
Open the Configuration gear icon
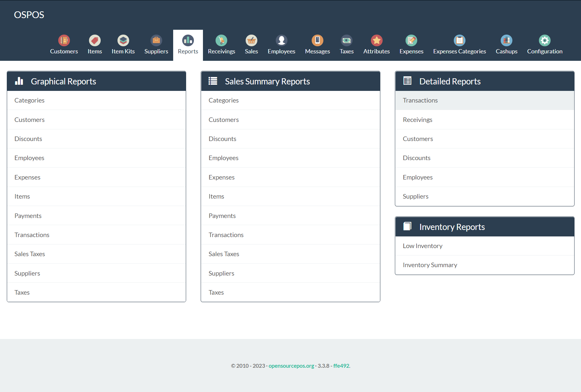pyautogui.click(x=544, y=40)
